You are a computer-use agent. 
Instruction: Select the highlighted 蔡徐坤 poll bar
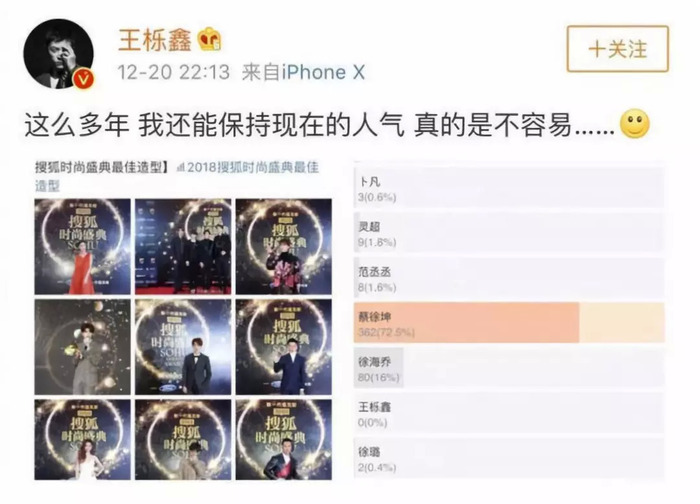(x=509, y=323)
